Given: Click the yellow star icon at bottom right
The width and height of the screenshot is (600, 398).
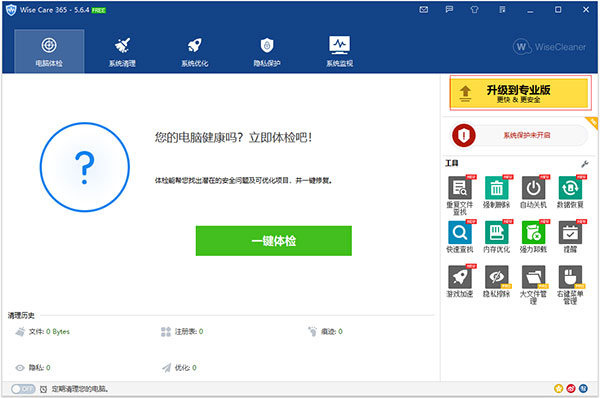Looking at the screenshot, I should click(x=558, y=389).
